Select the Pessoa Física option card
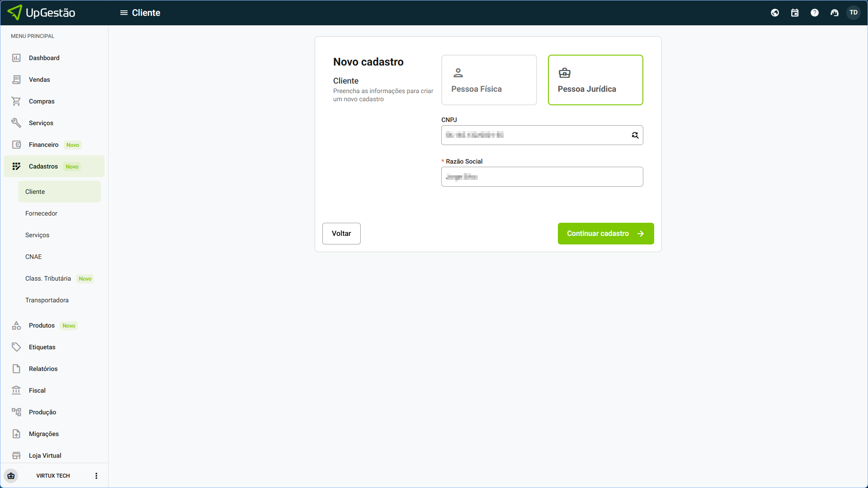The width and height of the screenshot is (868, 488). pyautogui.click(x=489, y=80)
